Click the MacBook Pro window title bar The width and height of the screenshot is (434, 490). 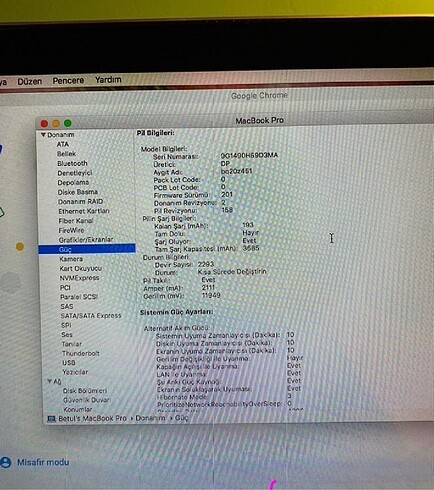coord(260,120)
